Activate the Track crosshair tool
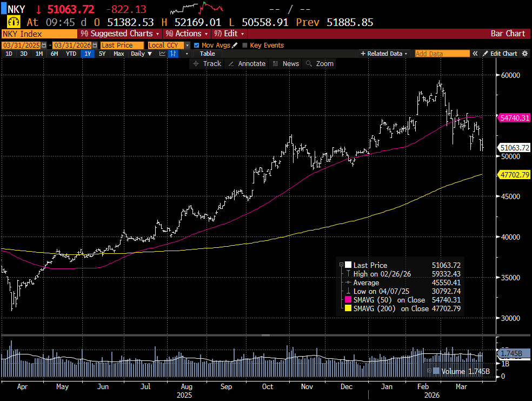Viewport: 532px width, 401px height. (207, 64)
